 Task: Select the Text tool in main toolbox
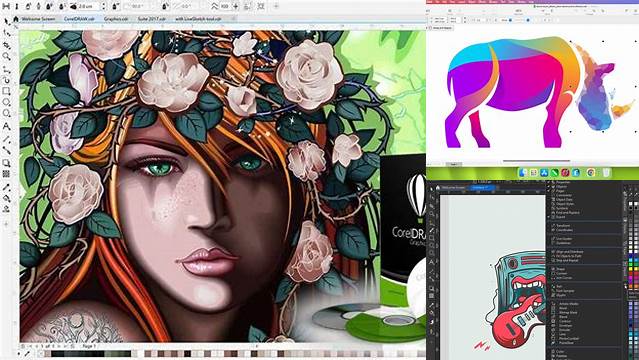pyautogui.click(x=7, y=126)
